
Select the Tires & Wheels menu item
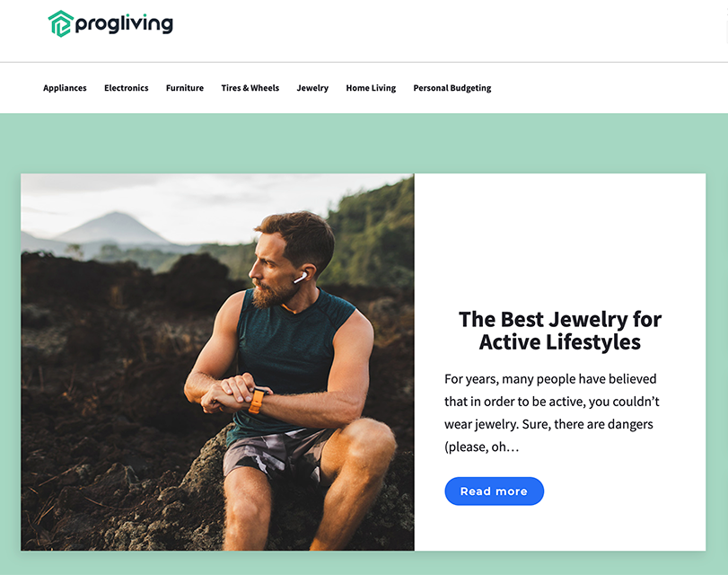pos(250,88)
